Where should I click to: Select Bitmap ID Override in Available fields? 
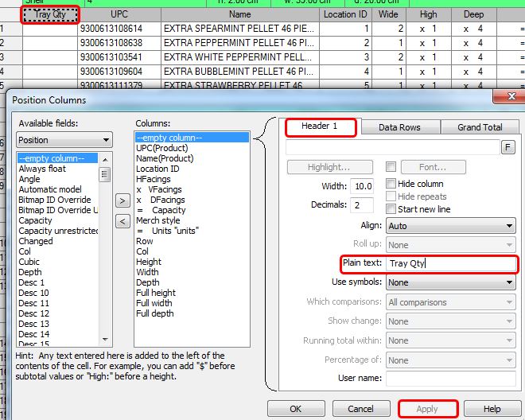55,200
